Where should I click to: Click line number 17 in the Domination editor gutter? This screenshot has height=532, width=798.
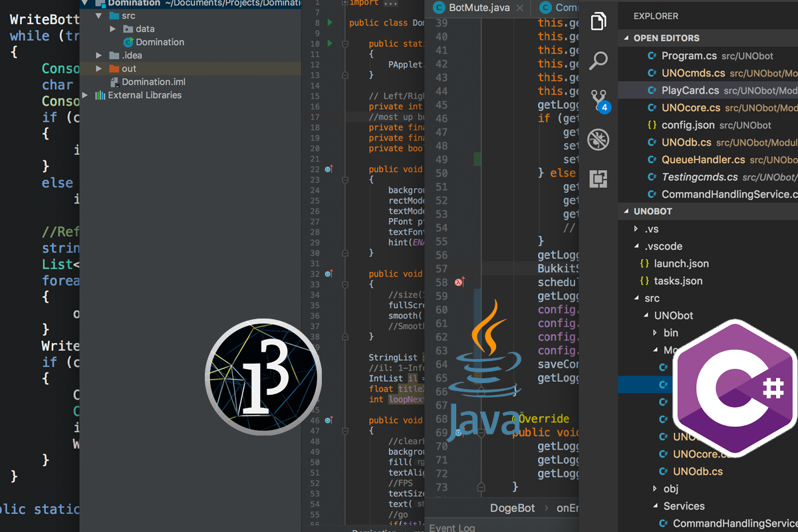click(315, 117)
